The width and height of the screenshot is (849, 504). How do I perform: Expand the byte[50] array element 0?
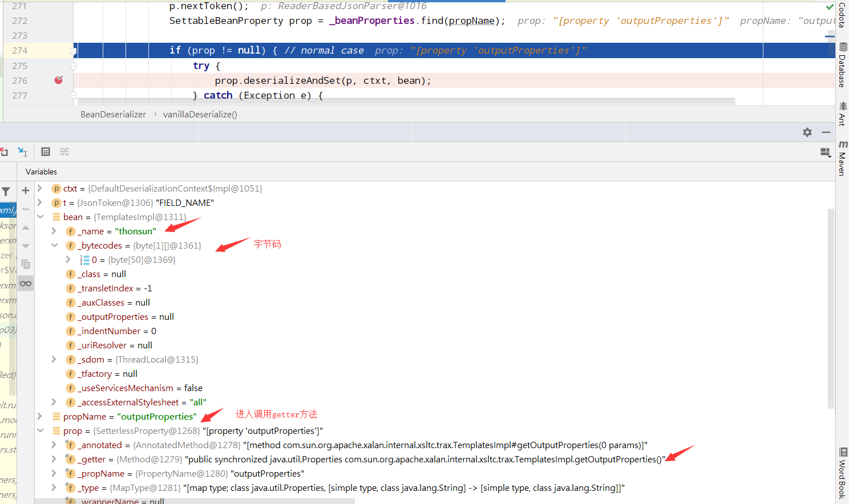pos(68,259)
